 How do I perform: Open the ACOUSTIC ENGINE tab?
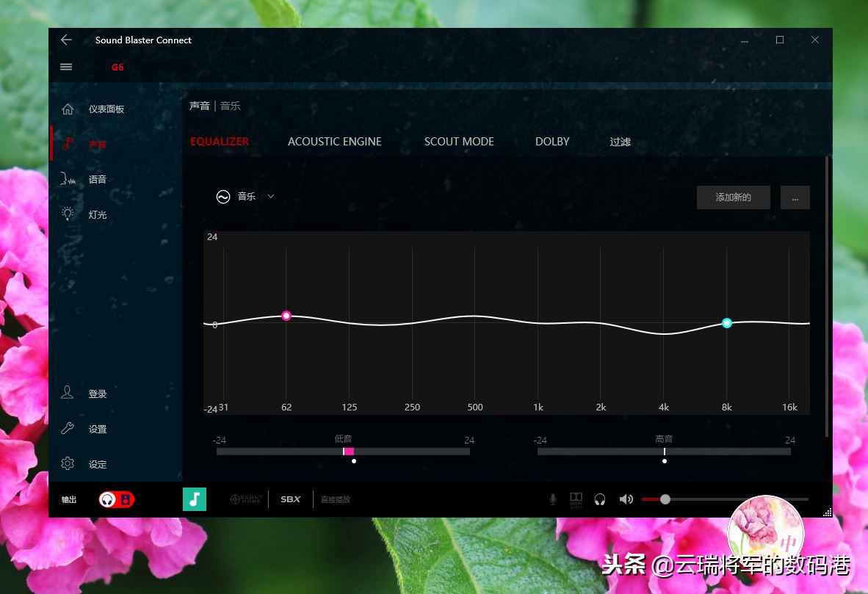334,142
